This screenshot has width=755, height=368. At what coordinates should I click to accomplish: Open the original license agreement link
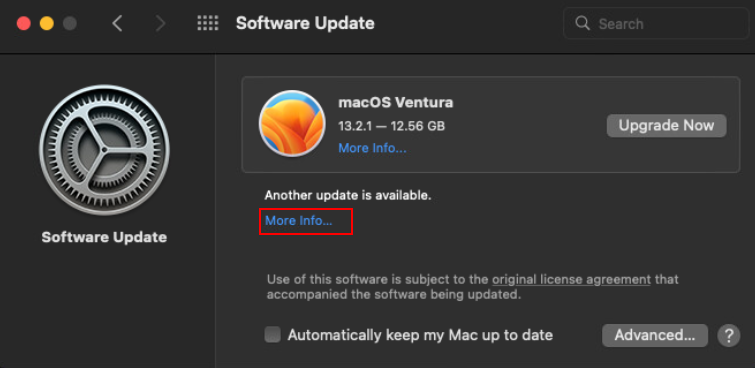(572, 279)
